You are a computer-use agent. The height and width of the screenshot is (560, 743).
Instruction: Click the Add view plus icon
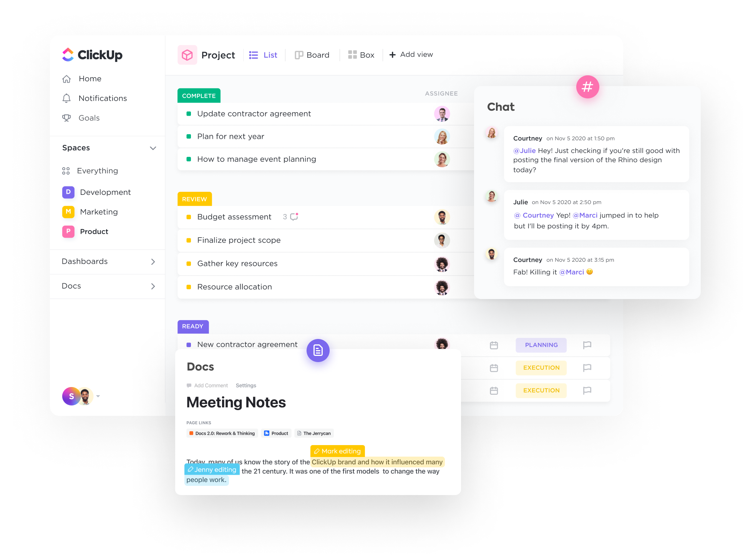click(x=392, y=54)
